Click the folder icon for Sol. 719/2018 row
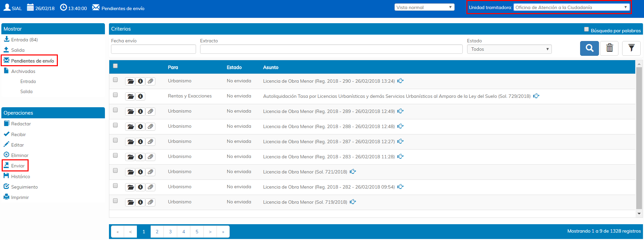The width and height of the screenshot is (644, 240). click(130, 202)
